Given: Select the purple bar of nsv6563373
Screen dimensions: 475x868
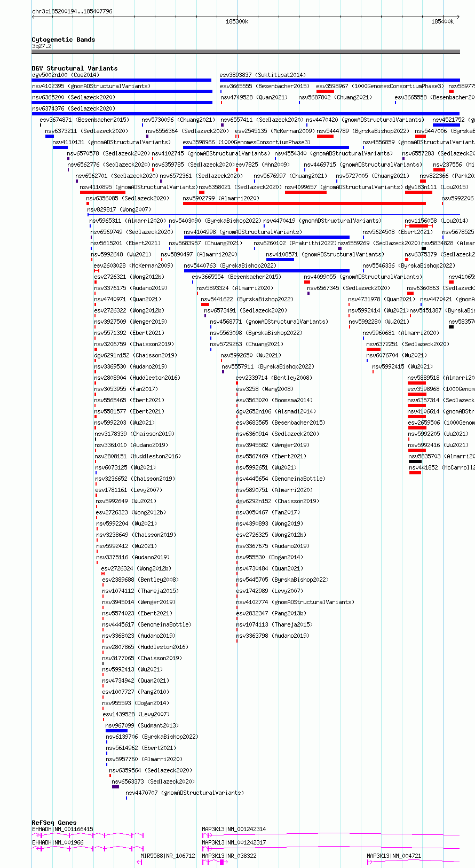Looking at the screenshot, I should point(115,787).
